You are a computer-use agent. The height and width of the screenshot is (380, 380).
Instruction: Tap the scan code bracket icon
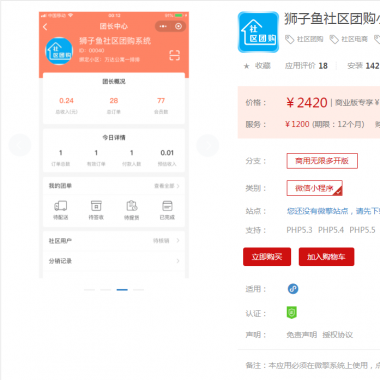[x=174, y=55]
